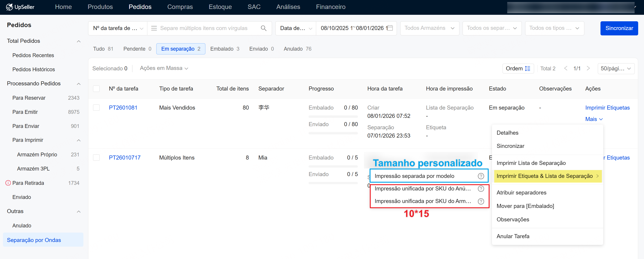644x259 pixels.
Task: Click help icon for unificada por SKU do Armazém
Action: (481, 201)
